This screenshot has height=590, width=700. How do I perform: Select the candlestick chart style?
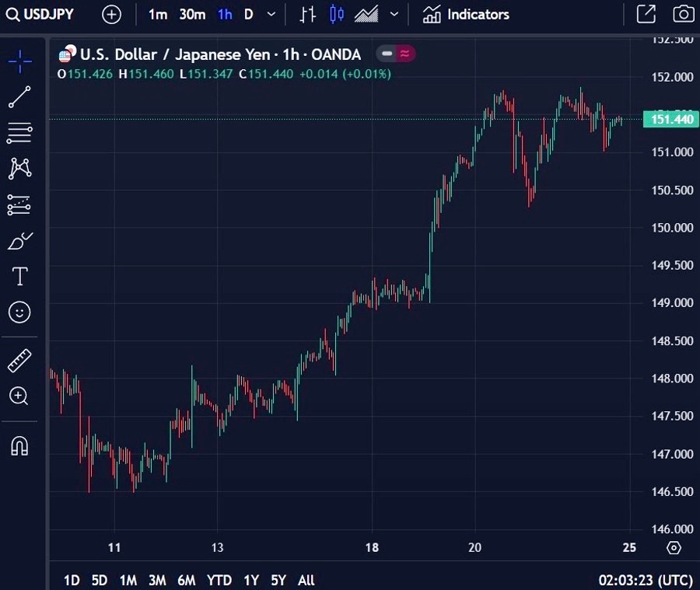pos(336,14)
